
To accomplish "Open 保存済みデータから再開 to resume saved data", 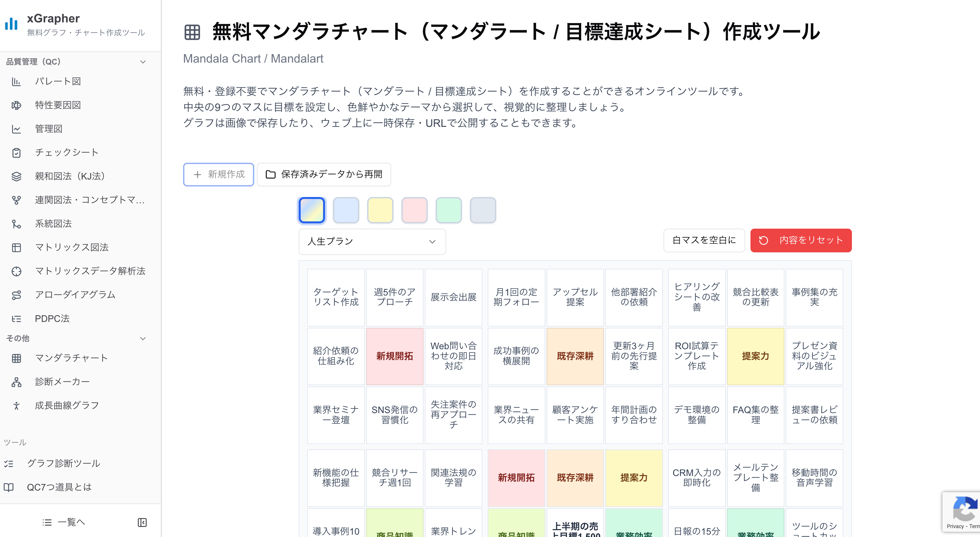I will [324, 174].
